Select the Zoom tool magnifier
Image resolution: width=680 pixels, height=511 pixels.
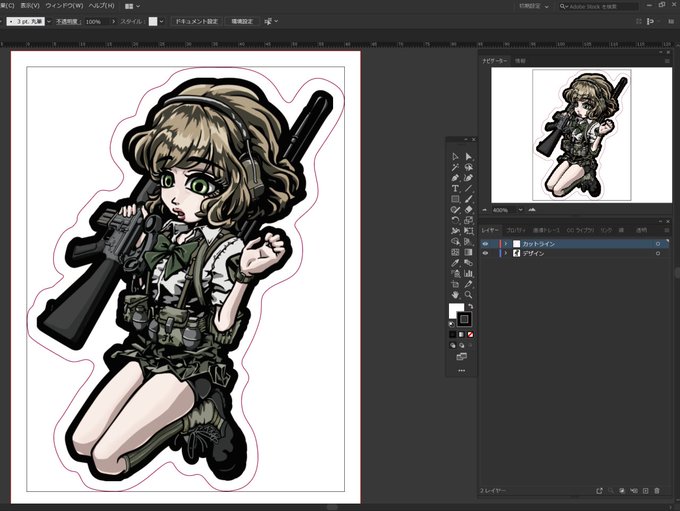tap(468, 295)
